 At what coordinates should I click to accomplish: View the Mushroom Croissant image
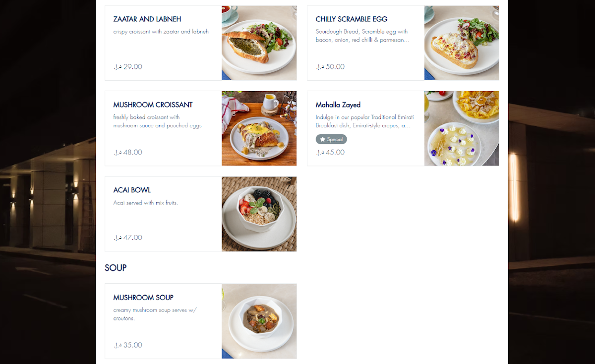(x=259, y=128)
